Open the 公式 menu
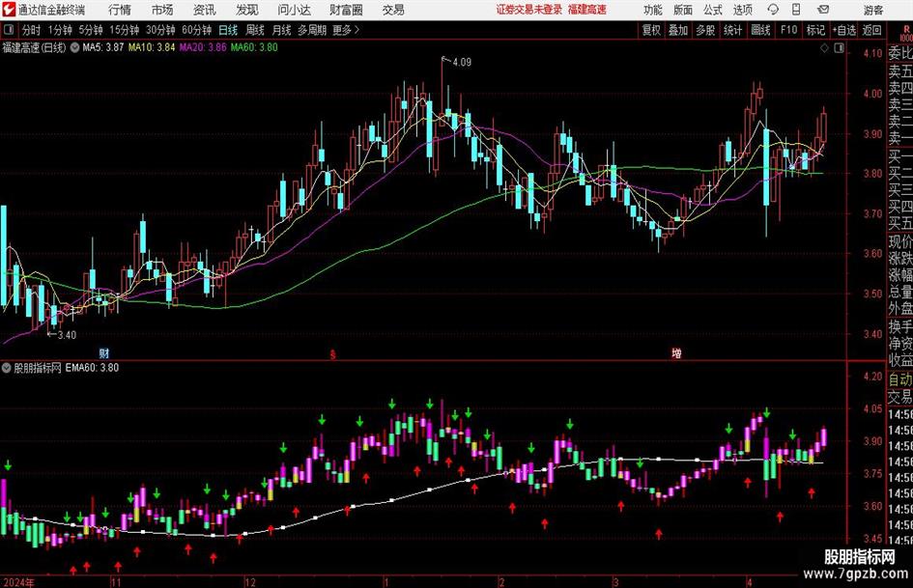 pyautogui.click(x=713, y=10)
